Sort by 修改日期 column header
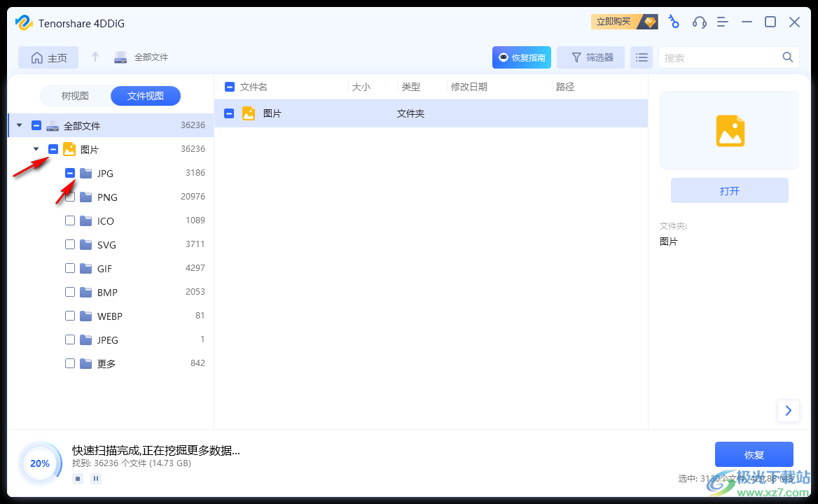 tap(469, 87)
